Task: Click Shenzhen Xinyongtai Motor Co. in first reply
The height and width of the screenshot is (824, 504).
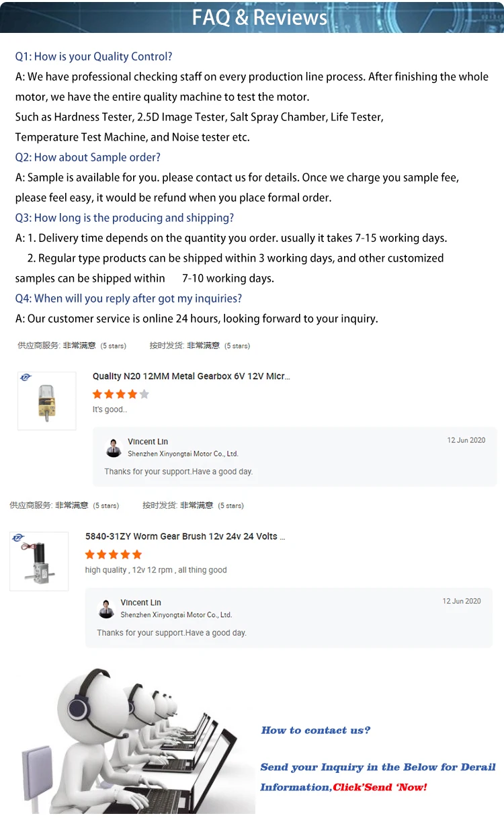Action: pyautogui.click(x=183, y=454)
